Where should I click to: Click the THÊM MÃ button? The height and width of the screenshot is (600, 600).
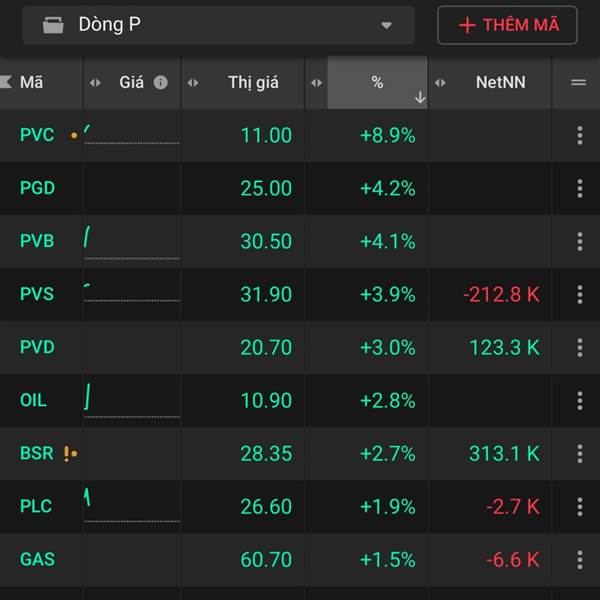tap(508, 25)
